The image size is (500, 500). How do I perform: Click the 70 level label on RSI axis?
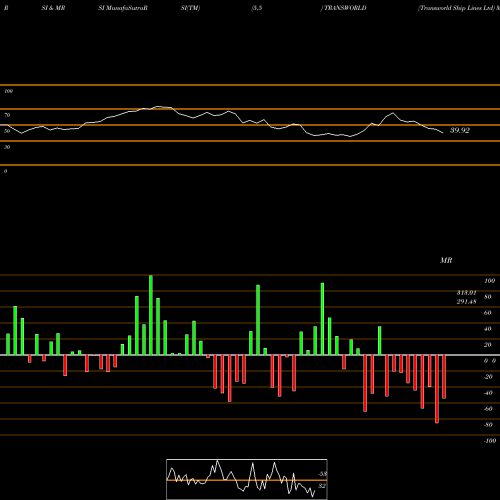pyautogui.click(x=7, y=115)
